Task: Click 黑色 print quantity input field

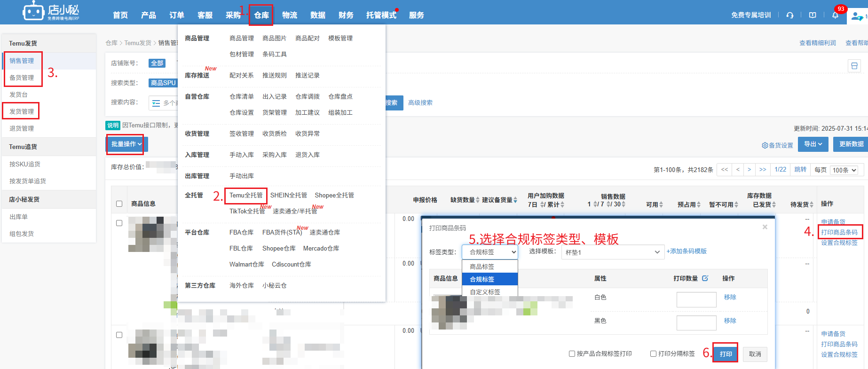Action: pos(696,323)
